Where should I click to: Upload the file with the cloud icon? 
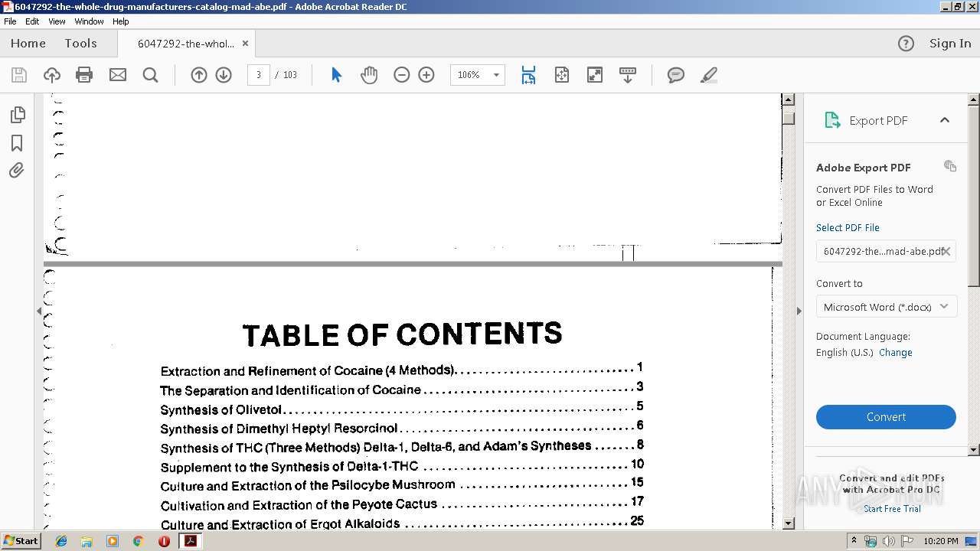51,75
